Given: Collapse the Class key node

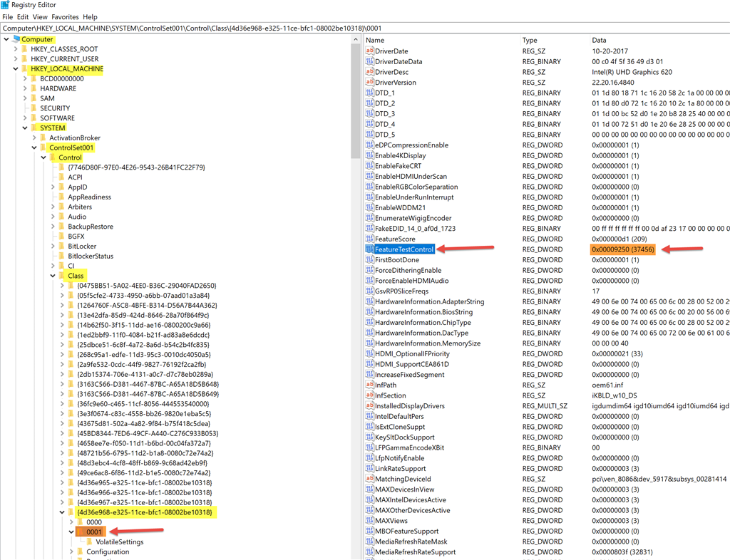Looking at the screenshot, I should point(53,276).
